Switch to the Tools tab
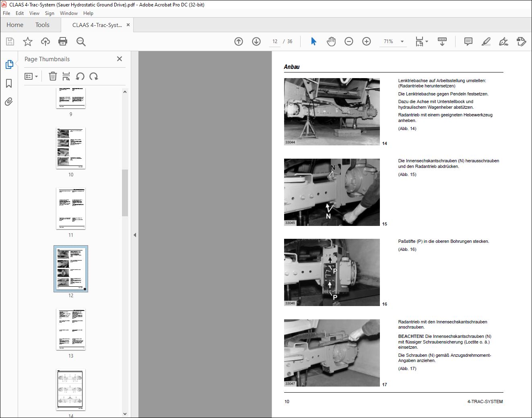 pos(42,25)
